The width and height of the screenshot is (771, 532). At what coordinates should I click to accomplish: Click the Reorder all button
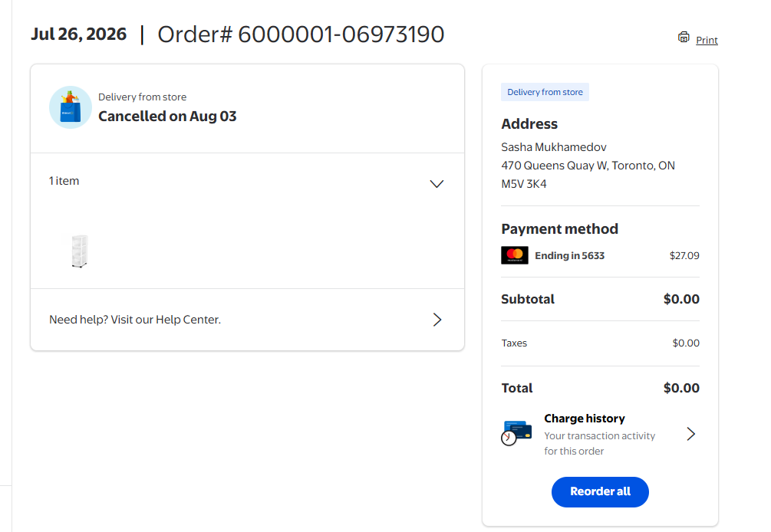click(600, 491)
